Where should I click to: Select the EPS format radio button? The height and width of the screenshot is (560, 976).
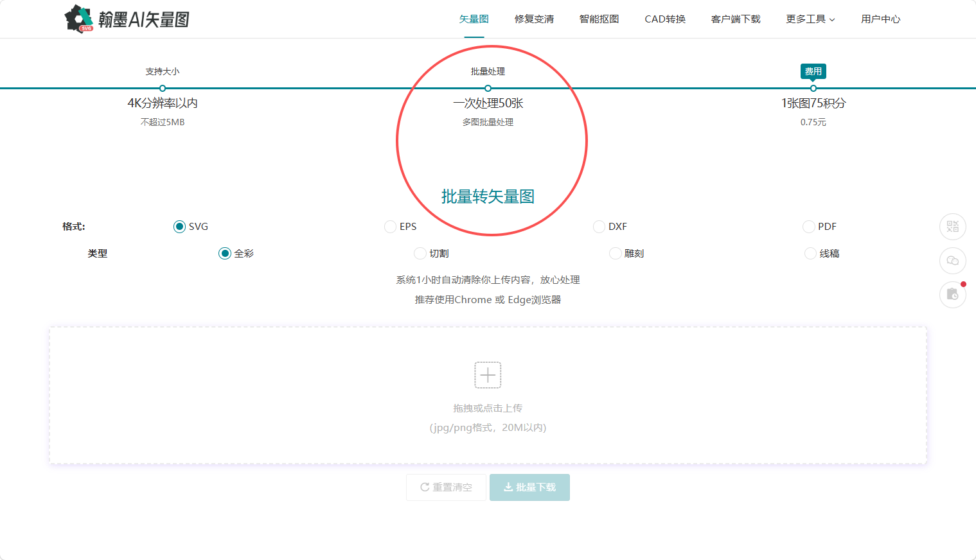[x=390, y=227]
